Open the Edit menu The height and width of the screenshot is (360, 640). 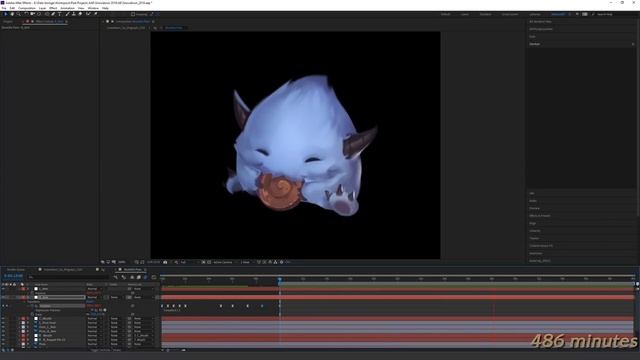(12, 8)
